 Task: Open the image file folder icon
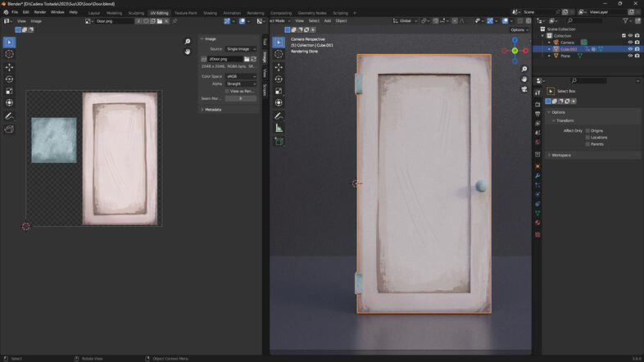point(247,59)
